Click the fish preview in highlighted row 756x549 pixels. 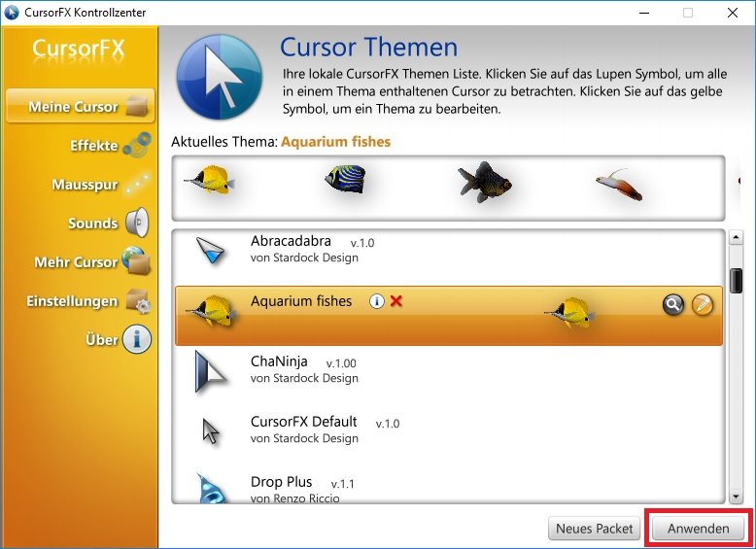(x=569, y=312)
